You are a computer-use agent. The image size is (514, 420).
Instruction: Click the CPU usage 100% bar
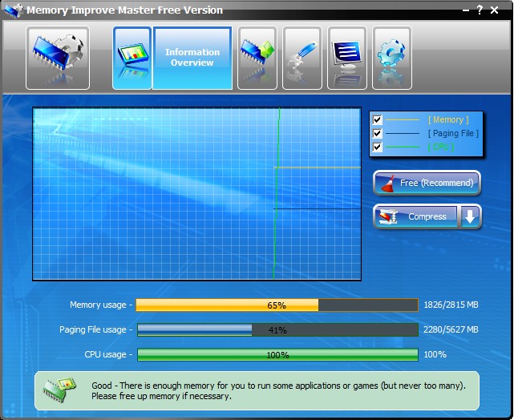pyautogui.click(x=277, y=355)
